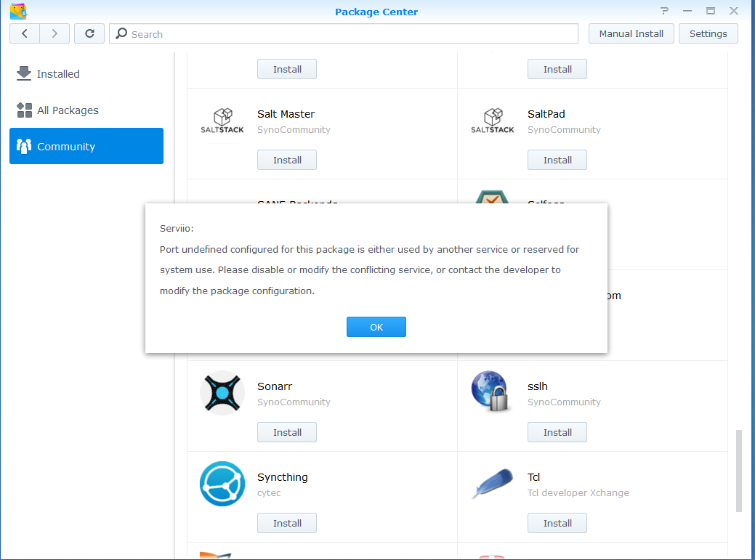The width and height of the screenshot is (755, 560).
Task: Open the Manual Install dialog
Action: (631, 33)
